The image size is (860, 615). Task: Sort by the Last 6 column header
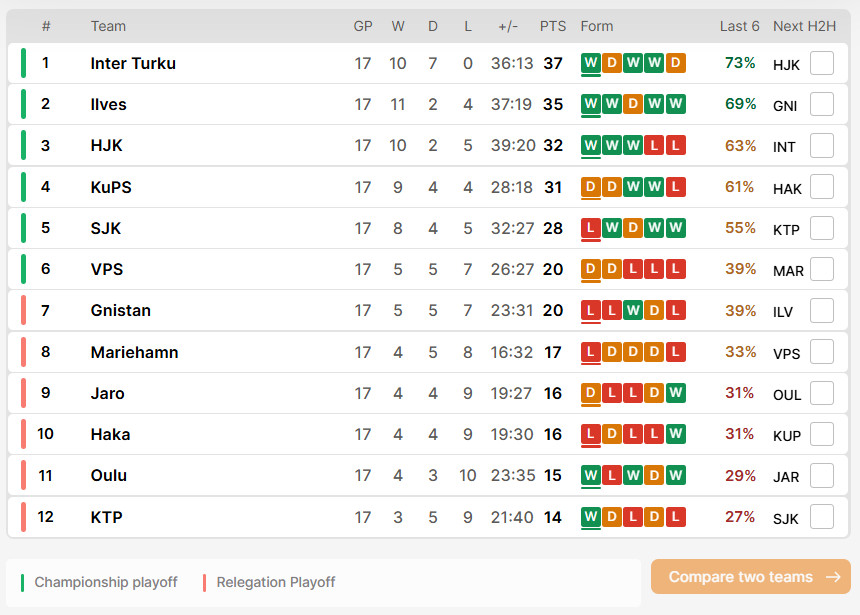tap(739, 26)
